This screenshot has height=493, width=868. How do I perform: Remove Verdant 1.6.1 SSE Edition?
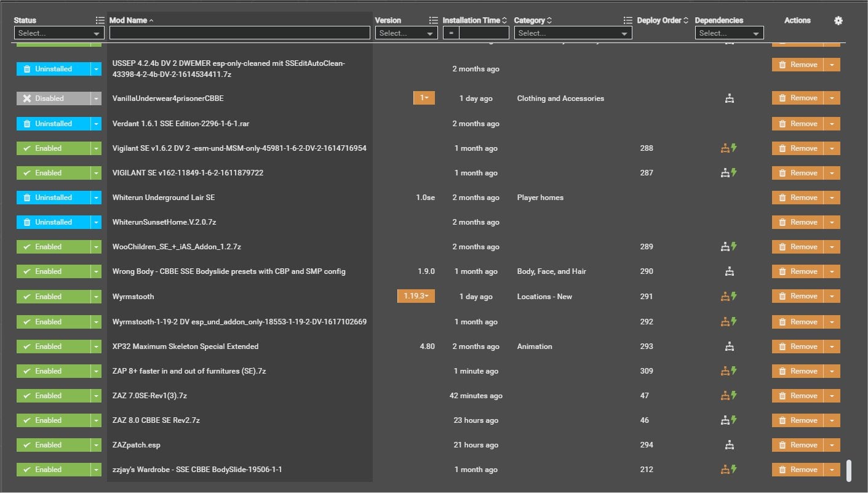coord(798,124)
